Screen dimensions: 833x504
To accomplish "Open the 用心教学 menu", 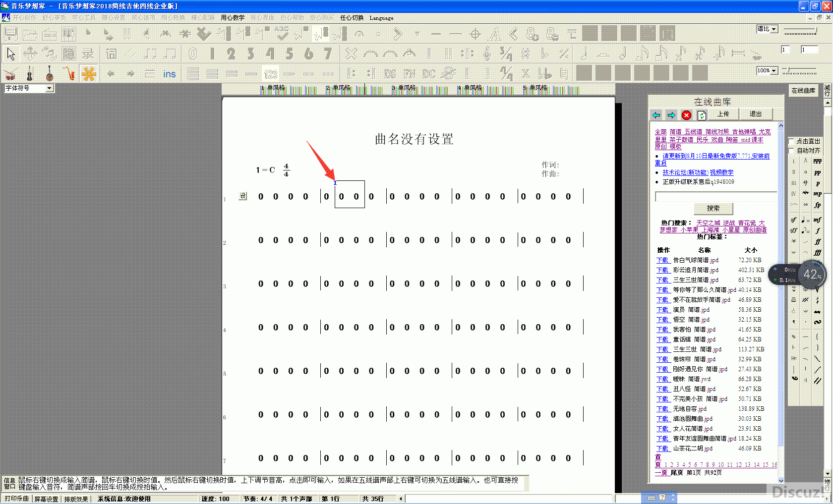I will click(x=233, y=18).
